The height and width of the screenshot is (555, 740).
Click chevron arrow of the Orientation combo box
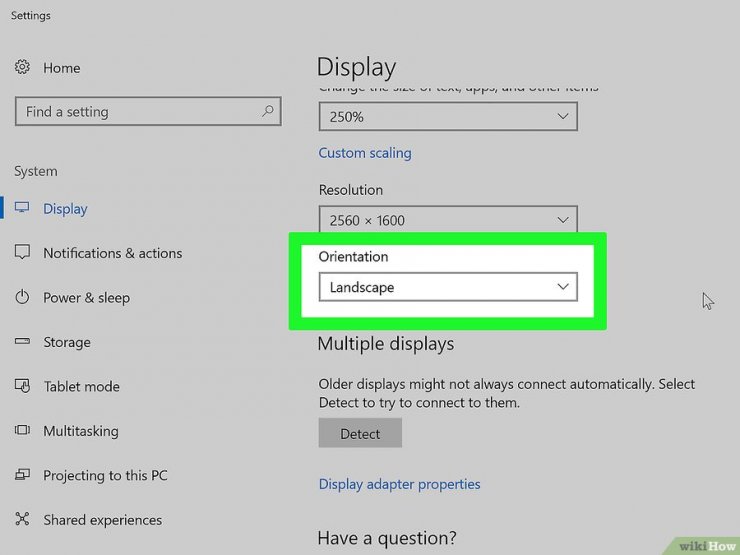pyautogui.click(x=563, y=286)
